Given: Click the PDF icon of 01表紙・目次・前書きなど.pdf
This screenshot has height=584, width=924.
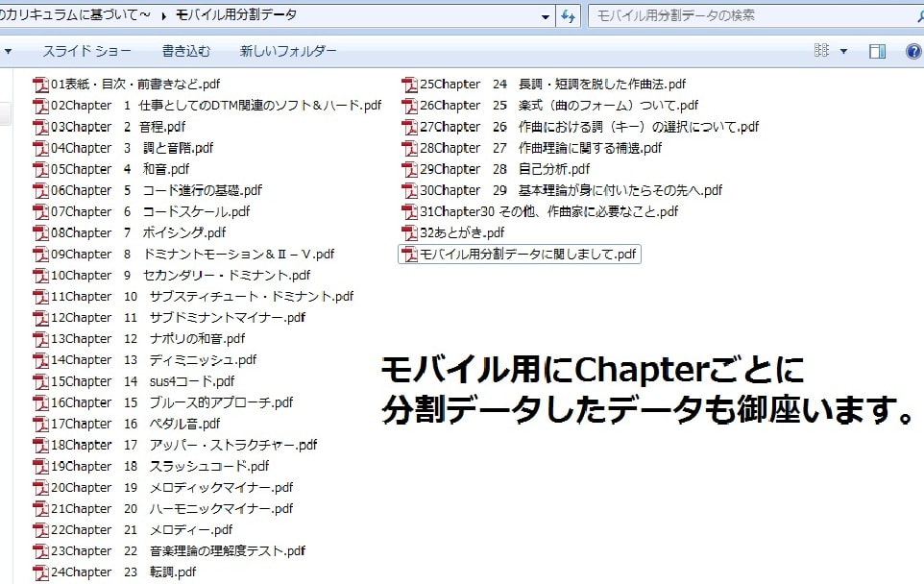Looking at the screenshot, I should (40, 85).
